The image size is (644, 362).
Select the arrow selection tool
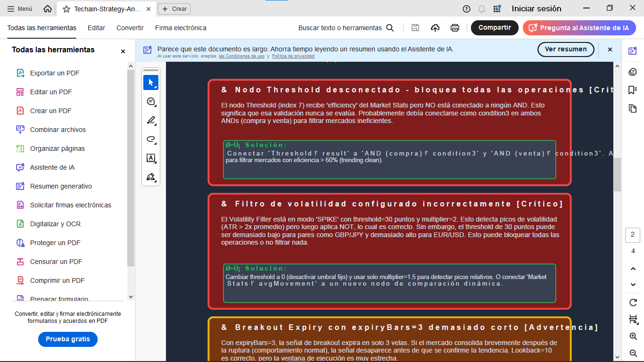tap(151, 82)
